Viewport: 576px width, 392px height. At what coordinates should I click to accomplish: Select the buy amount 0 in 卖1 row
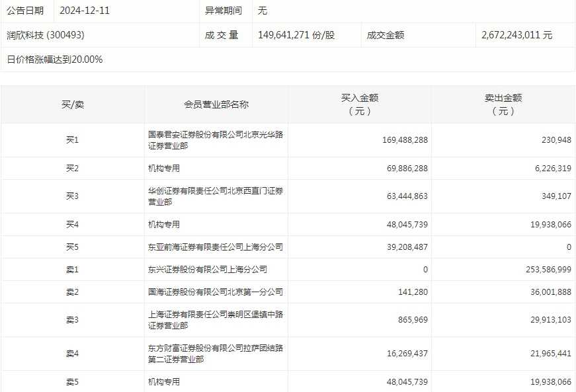(x=425, y=270)
